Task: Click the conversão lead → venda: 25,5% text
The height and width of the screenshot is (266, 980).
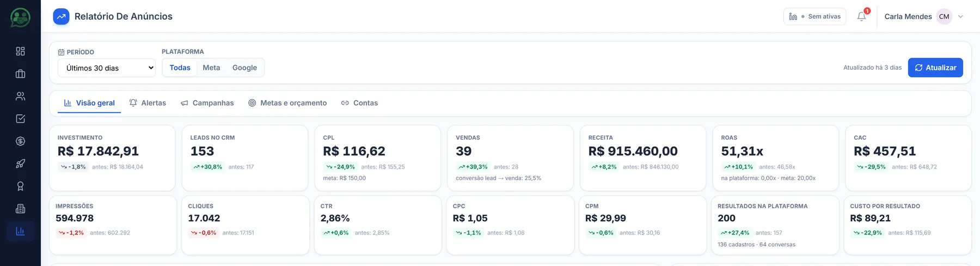Action: (x=498, y=178)
